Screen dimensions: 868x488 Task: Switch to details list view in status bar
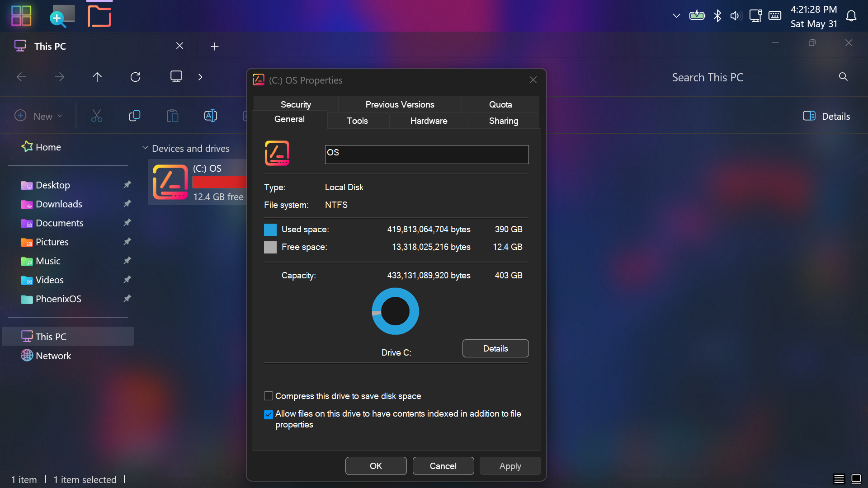point(839,479)
